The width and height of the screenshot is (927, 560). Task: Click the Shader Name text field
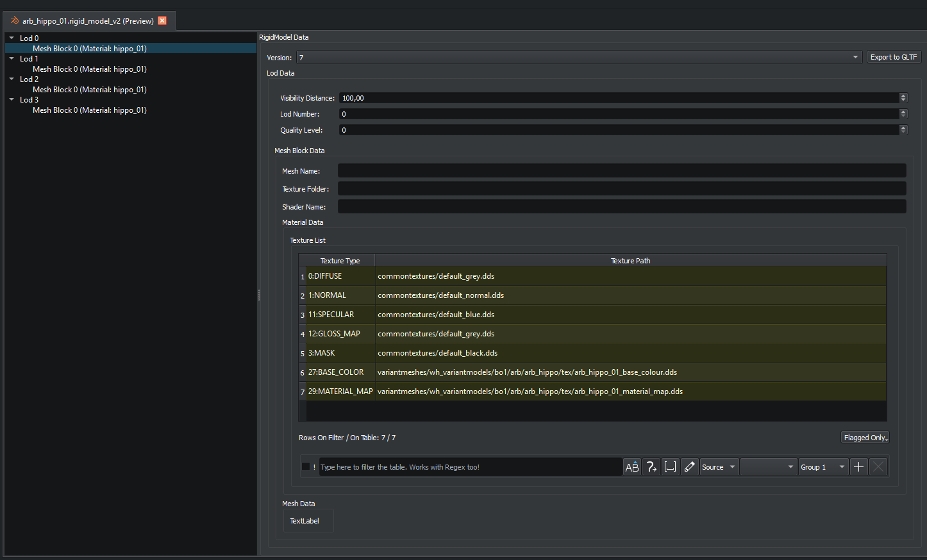coord(622,206)
